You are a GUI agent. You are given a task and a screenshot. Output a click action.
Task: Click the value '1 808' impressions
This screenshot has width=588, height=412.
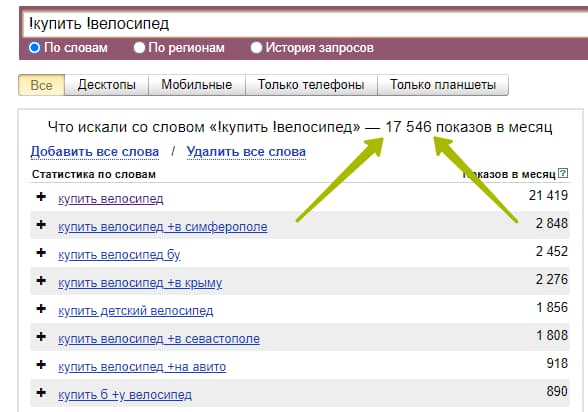click(x=552, y=335)
